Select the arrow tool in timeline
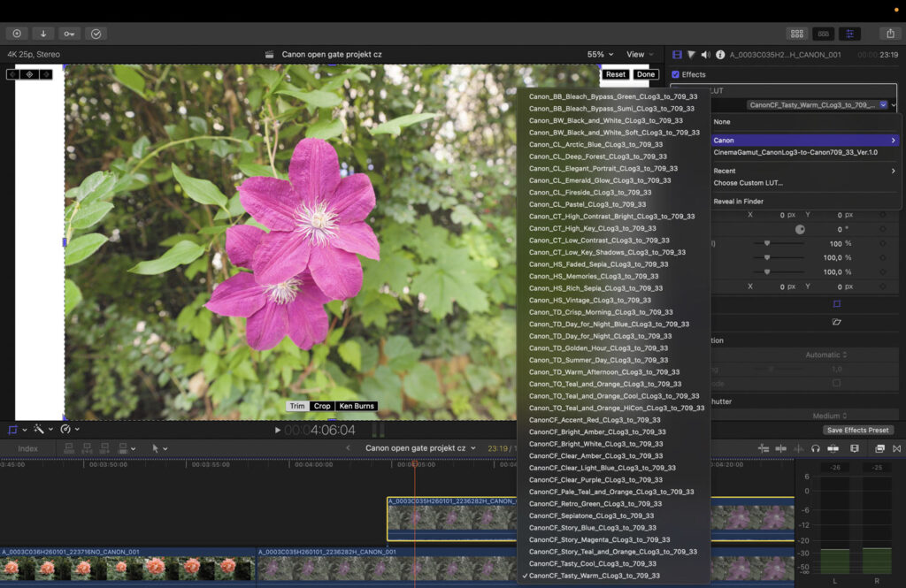The image size is (906, 588). coord(155,448)
